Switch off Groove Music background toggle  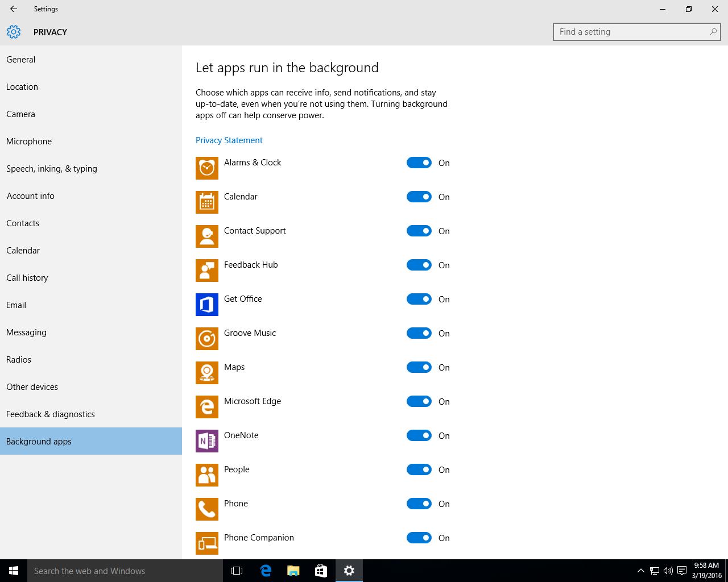point(419,333)
